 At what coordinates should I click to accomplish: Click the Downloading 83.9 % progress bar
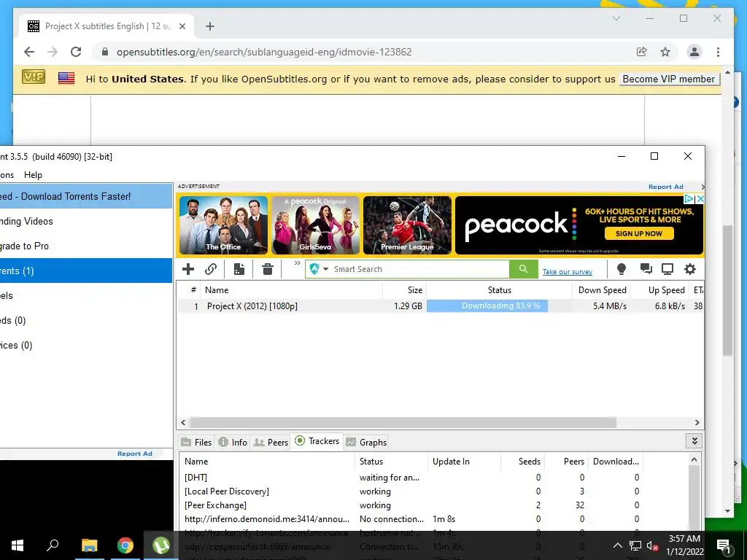click(x=487, y=306)
